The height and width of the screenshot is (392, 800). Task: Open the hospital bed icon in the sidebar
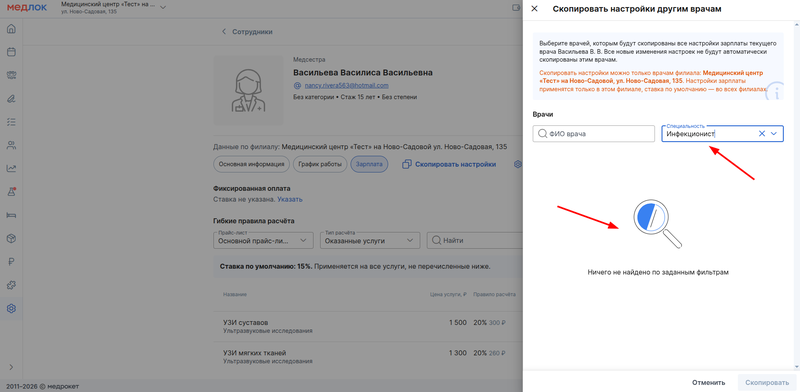tap(11, 215)
